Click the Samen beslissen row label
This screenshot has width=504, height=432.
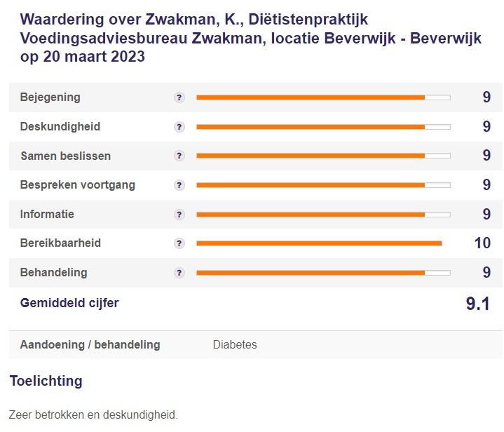click(65, 156)
